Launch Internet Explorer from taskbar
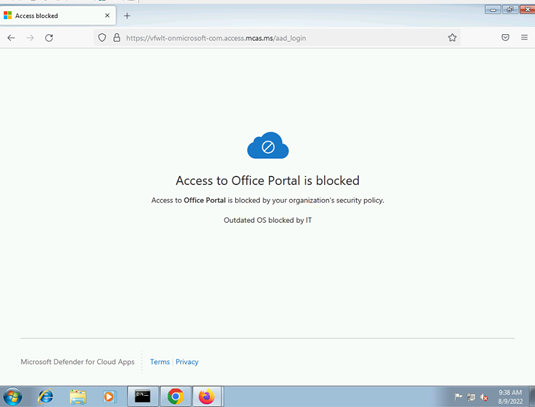Viewport: 535px width, 407px height. point(46,397)
